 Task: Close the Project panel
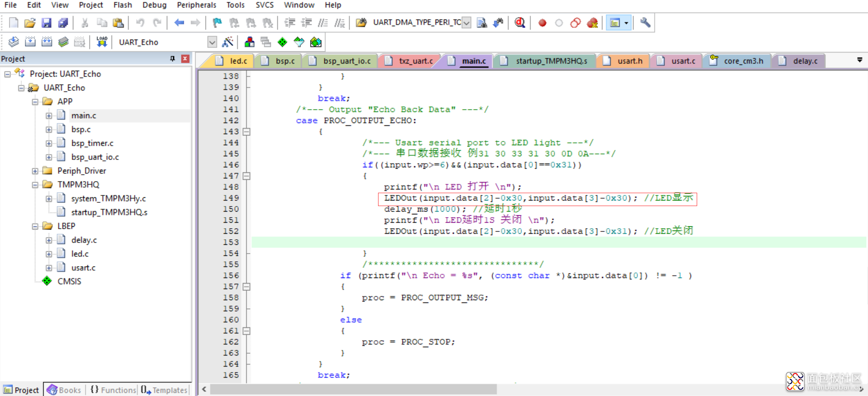(x=185, y=59)
